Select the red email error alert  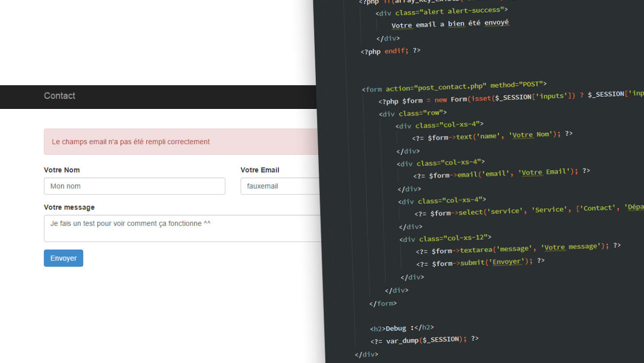[x=180, y=142]
